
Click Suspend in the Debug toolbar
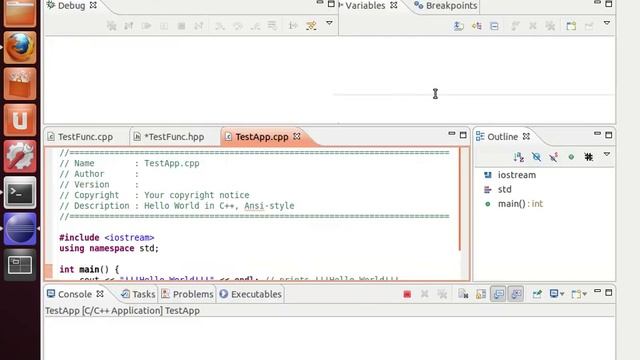point(164,26)
